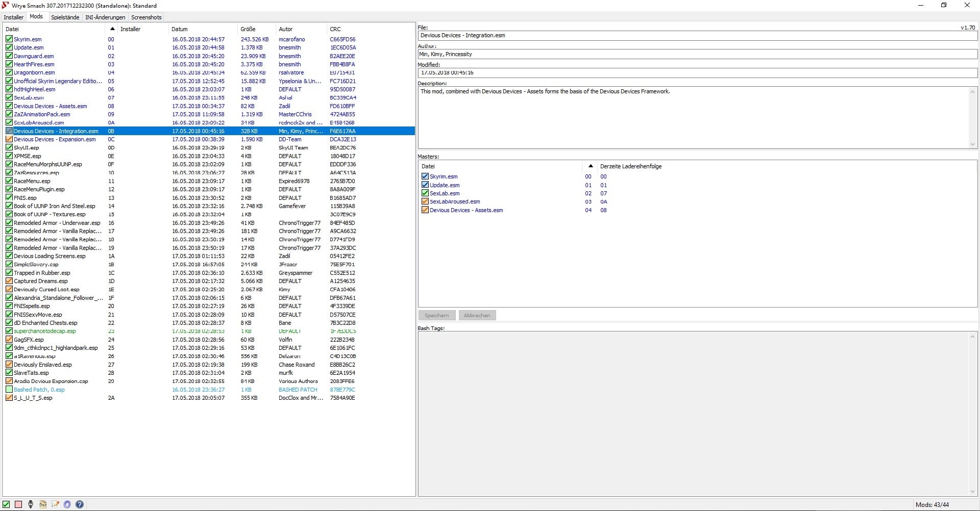Viewport: 980px width, 511px height.
Task: Sort mods by the Datum column header
Action: coord(203,29)
